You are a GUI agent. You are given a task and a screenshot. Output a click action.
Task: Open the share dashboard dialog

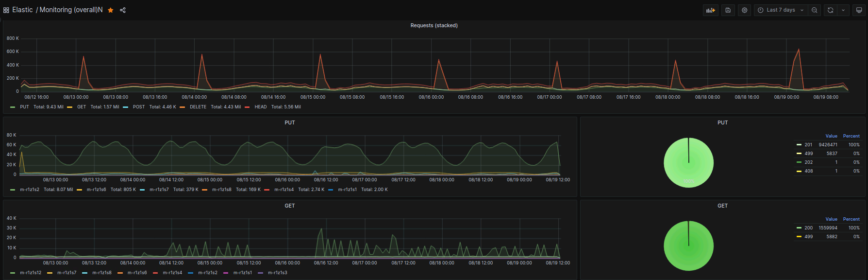pos(123,10)
